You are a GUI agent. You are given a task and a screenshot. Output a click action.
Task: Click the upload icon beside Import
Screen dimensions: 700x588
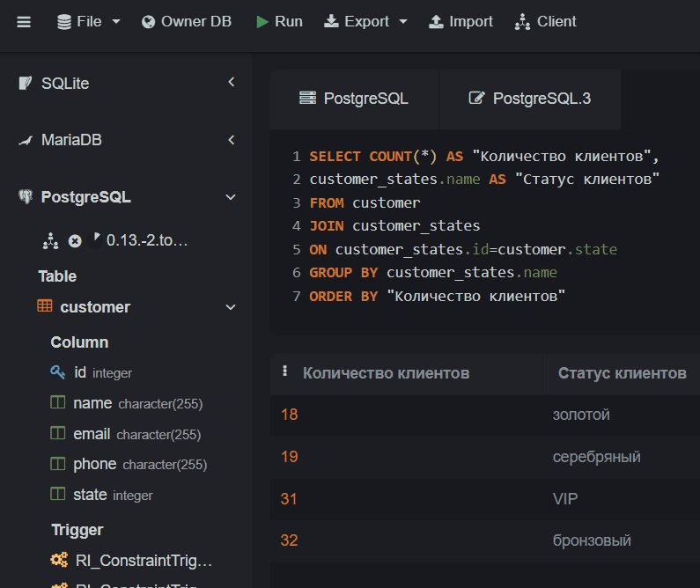point(436,21)
